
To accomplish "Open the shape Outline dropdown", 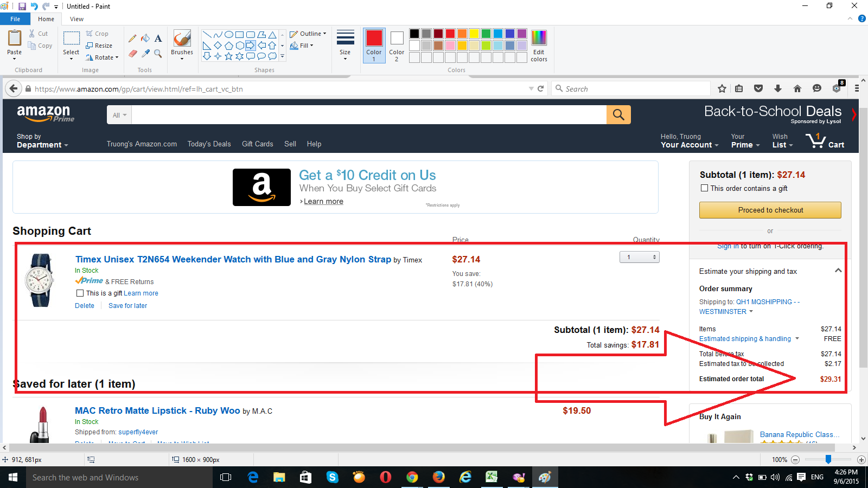I will [x=308, y=34].
